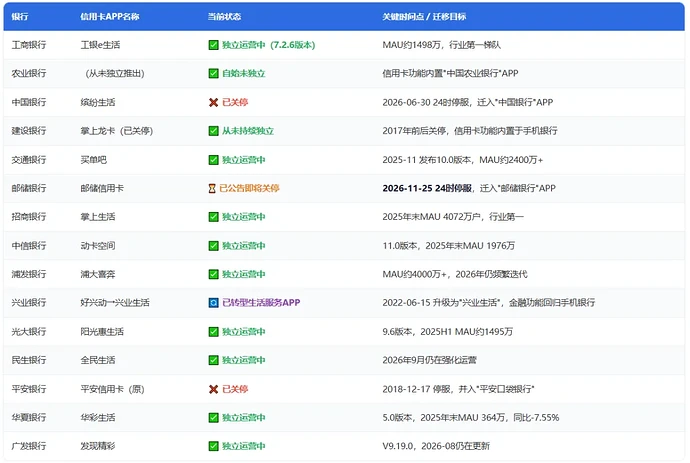Click the V9.19.0，2026-08仍在更新 note

(x=436, y=446)
